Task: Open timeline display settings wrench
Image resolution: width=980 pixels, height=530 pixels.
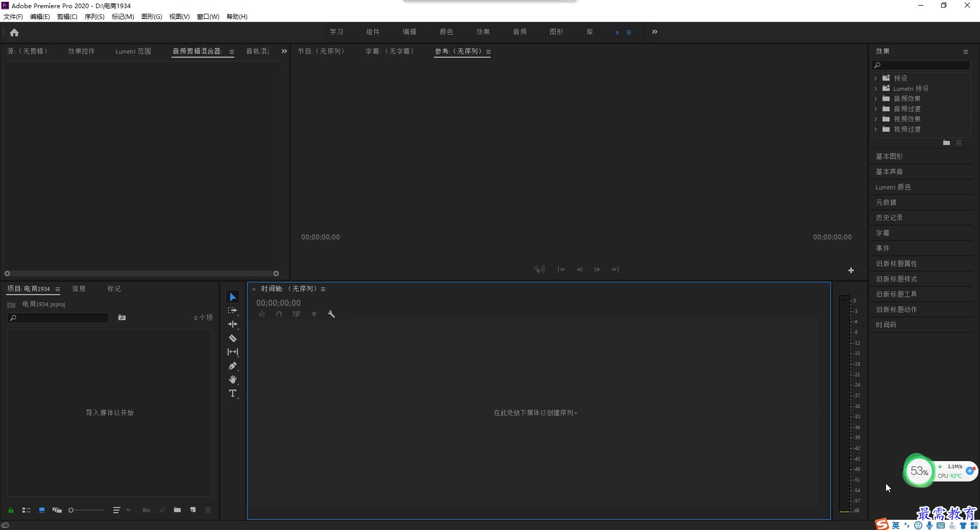Action: tap(331, 314)
